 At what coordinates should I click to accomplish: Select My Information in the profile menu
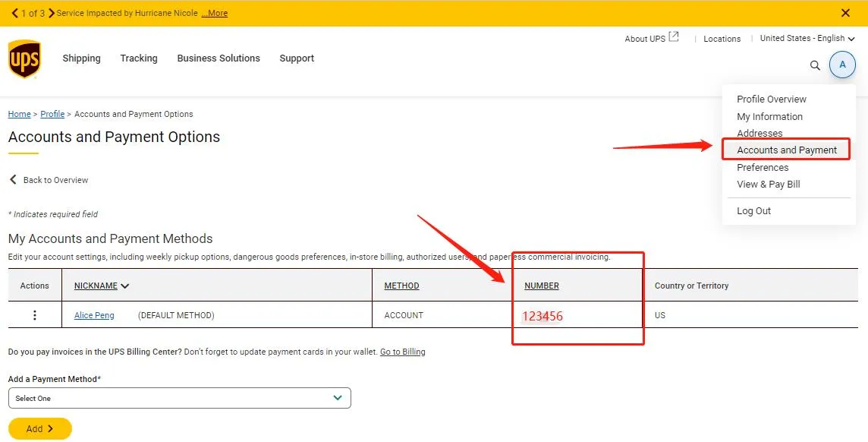[x=769, y=116]
